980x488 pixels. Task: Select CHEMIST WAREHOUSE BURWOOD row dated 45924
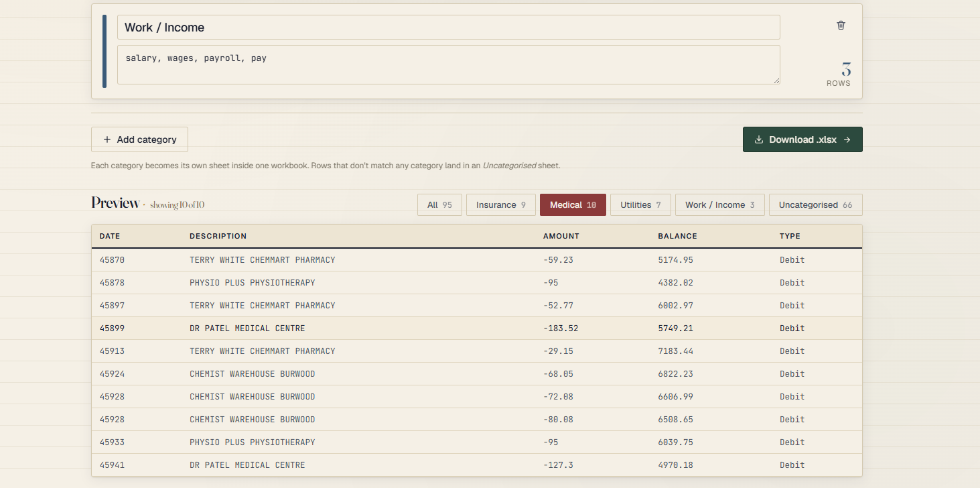pos(477,374)
